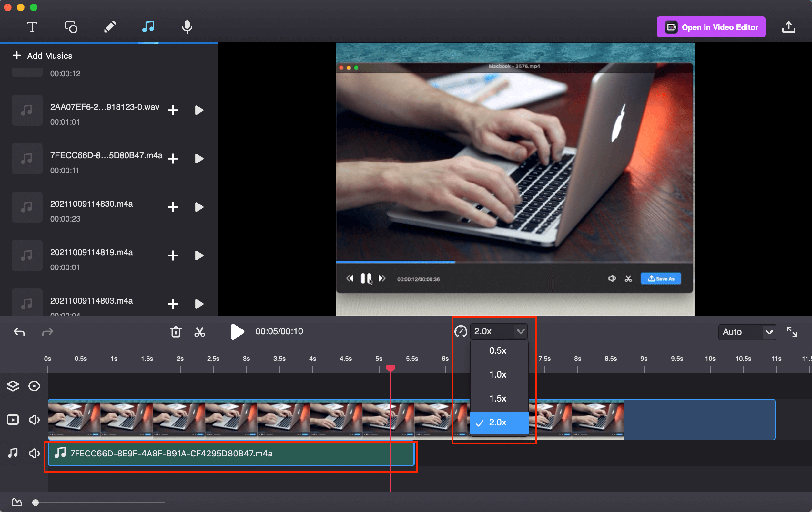The width and height of the screenshot is (812, 512).
Task: Select the 7FECC66D audio clip on timeline
Action: (231, 454)
